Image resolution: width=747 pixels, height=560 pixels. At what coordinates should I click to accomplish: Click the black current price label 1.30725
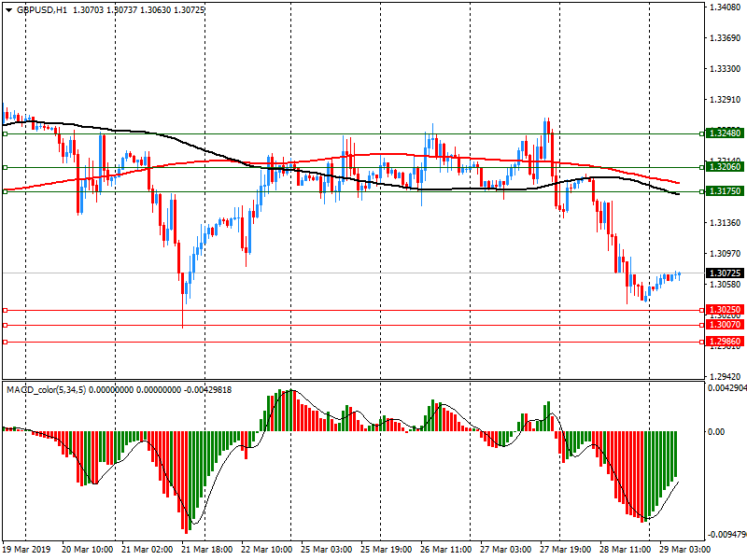(x=724, y=273)
